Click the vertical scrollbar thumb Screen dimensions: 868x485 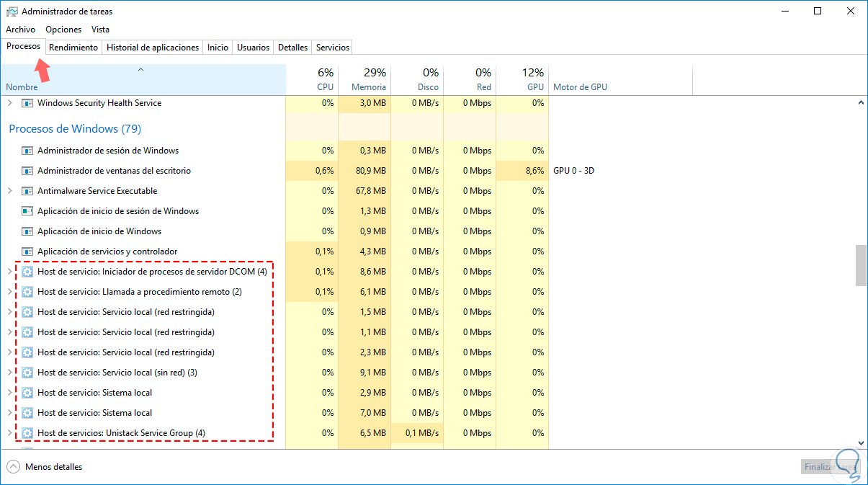click(x=861, y=265)
